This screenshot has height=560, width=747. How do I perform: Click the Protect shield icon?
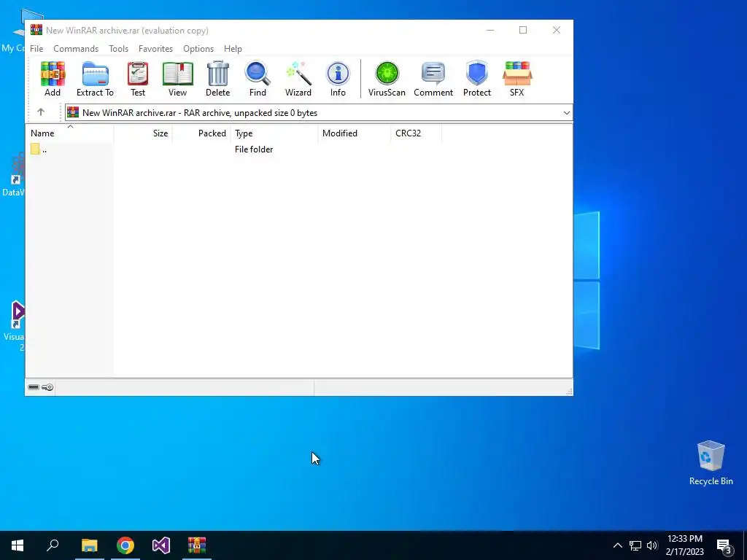coord(477,79)
